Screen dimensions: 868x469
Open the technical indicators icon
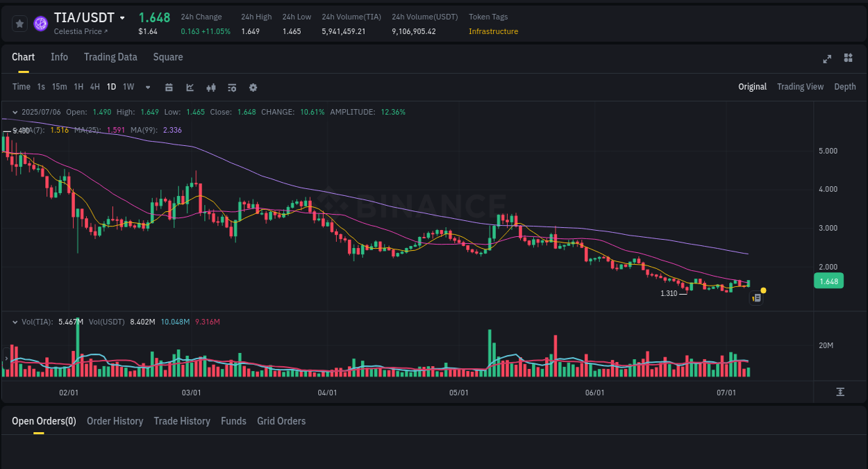[x=231, y=87]
